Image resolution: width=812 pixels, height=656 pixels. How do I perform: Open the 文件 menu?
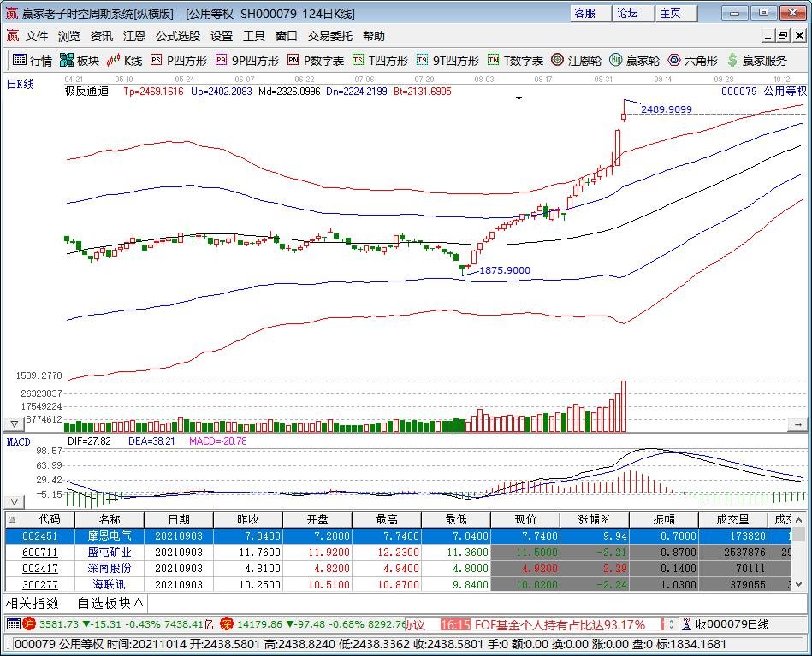37,36
